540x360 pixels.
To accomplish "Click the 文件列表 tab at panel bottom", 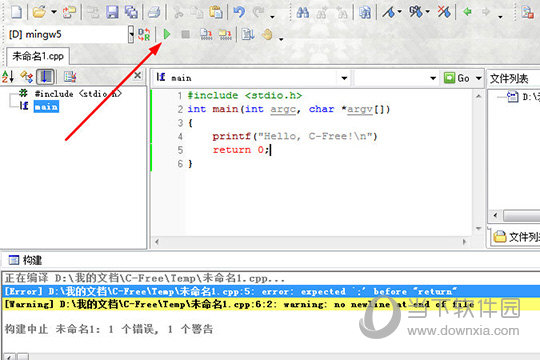I will tap(515, 237).
